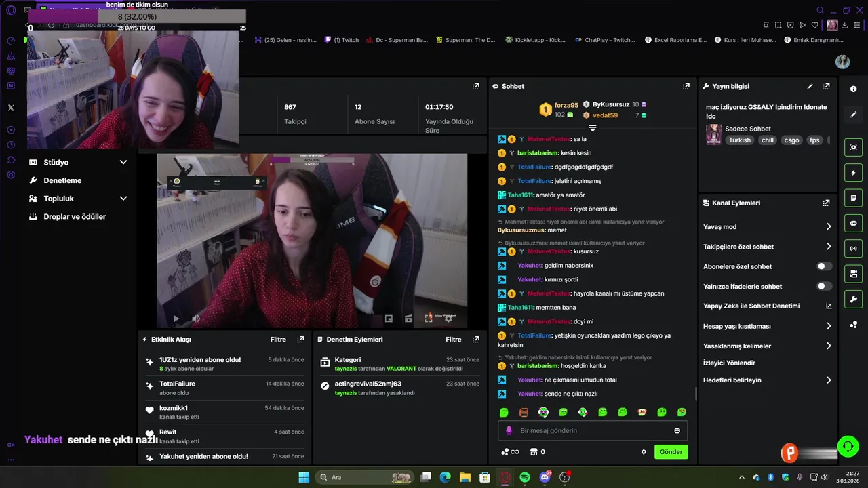Viewport: 868px width, 488px height.
Task: Open Filtre in Denetim Eylemleri
Action: pos(454,340)
